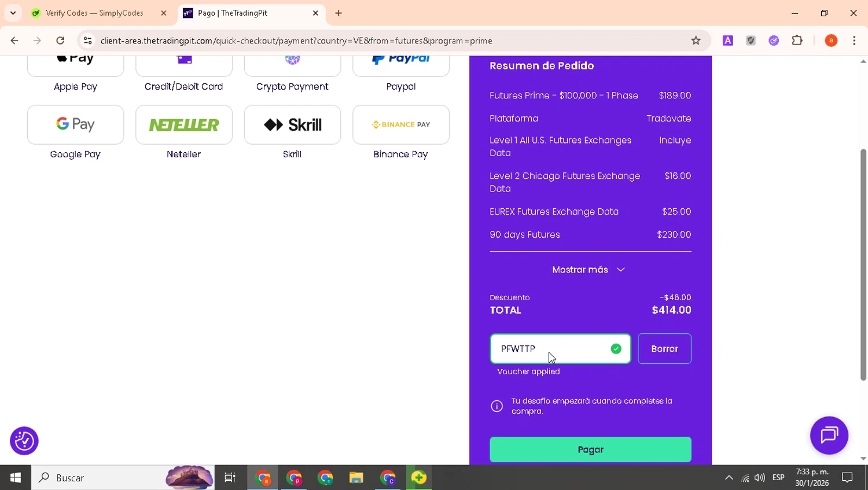The image size is (868, 490).
Task: Open the Chrome three-dot menu
Action: coord(854,40)
